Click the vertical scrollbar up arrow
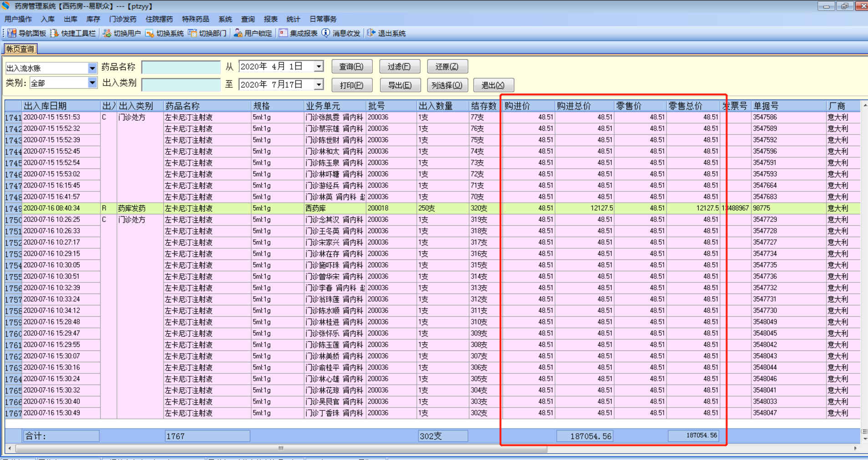 [x=864, y=105]
